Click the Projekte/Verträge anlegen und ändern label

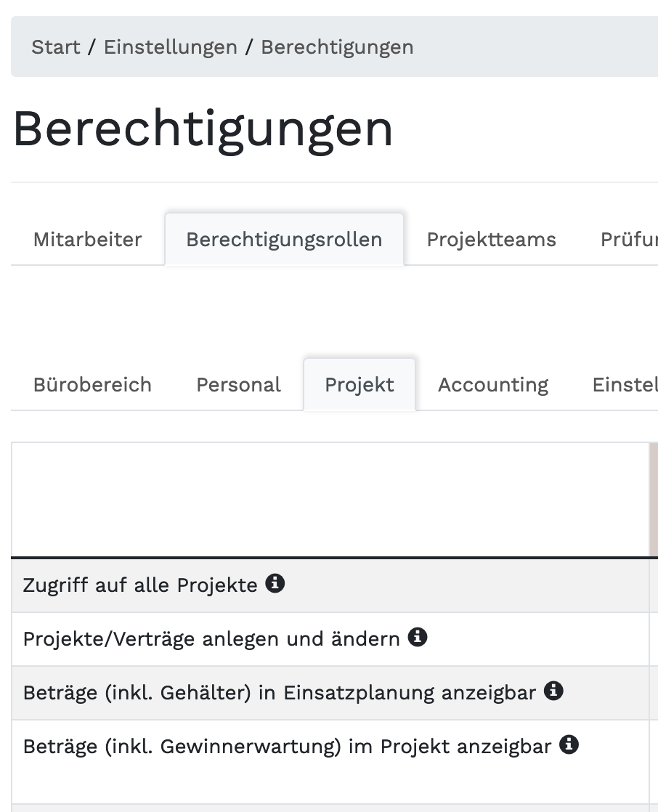(211, 638)
